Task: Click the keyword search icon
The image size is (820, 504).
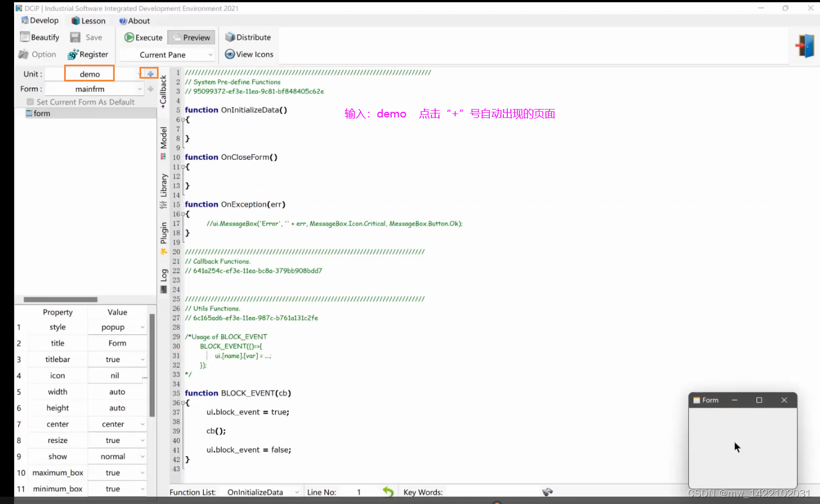Action: [547, 492]
